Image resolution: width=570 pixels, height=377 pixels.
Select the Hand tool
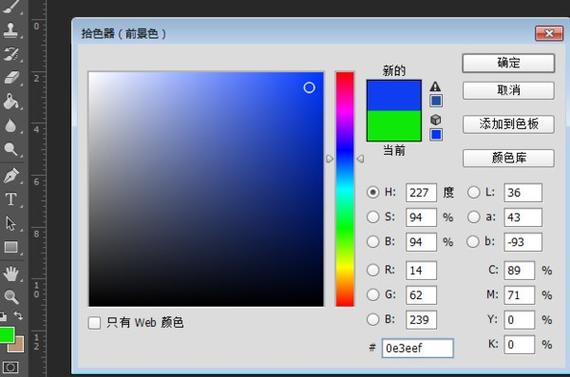tap(11, 273)
